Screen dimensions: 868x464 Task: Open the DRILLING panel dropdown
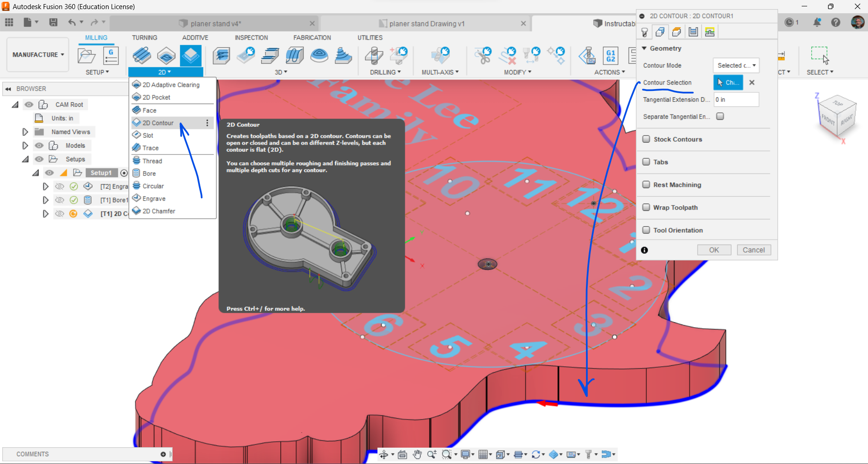[x=385, y=72]
